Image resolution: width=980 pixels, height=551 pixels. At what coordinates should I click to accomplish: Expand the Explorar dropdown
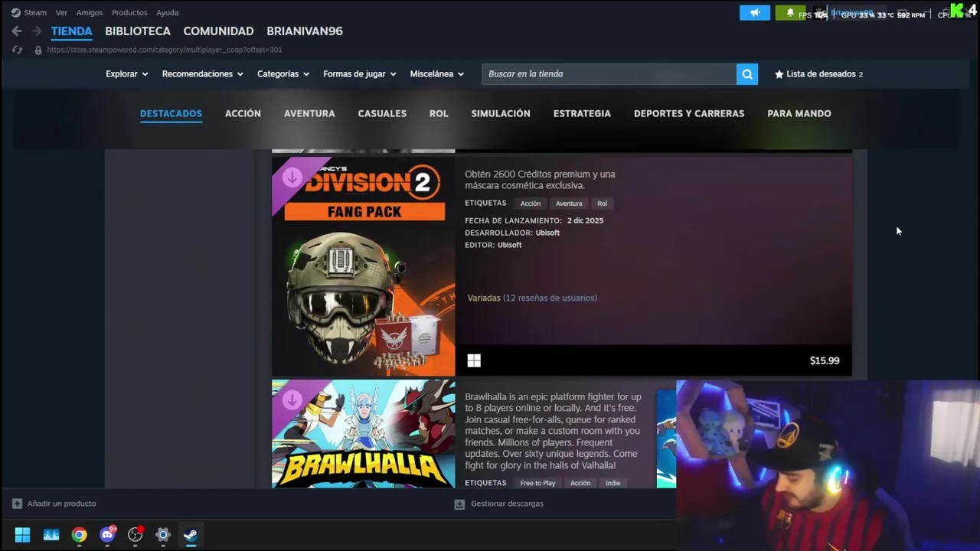coord(126,74)
